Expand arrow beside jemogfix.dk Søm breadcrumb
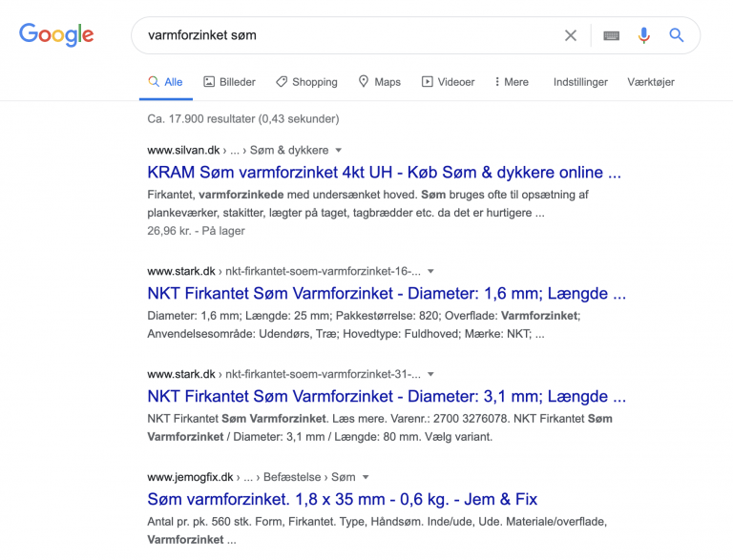This screenshot has width=733, height=560. pos(366,477)
